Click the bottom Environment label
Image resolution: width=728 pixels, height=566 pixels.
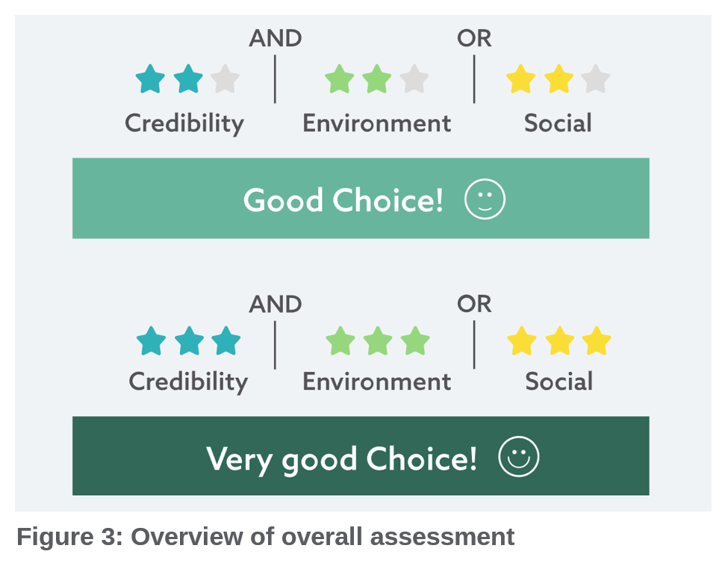click(x=376, y=382)
